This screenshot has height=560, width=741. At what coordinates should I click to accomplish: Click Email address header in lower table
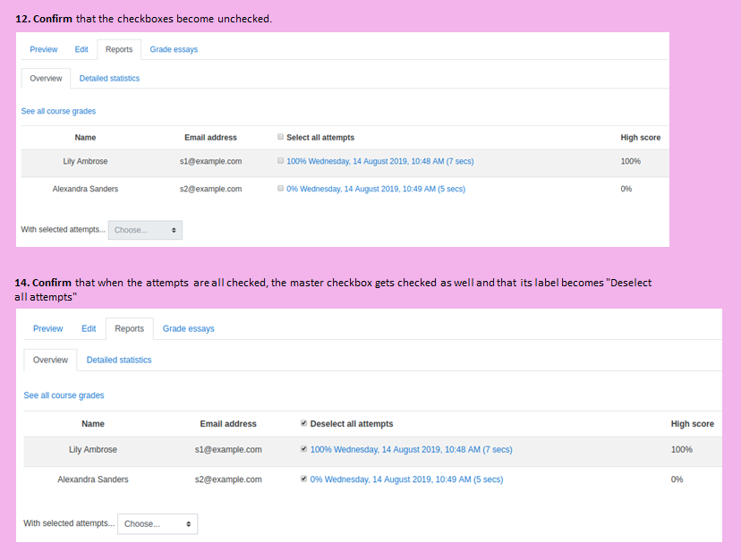(x=228, y=424)
